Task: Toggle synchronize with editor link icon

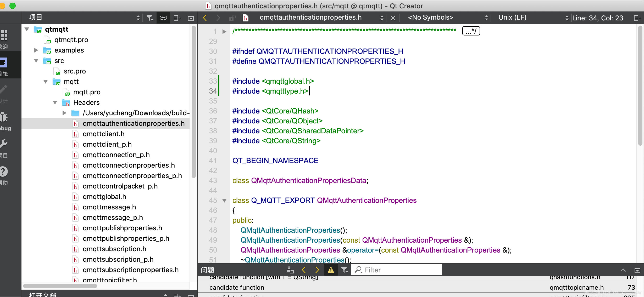Action: click(163, 18)
